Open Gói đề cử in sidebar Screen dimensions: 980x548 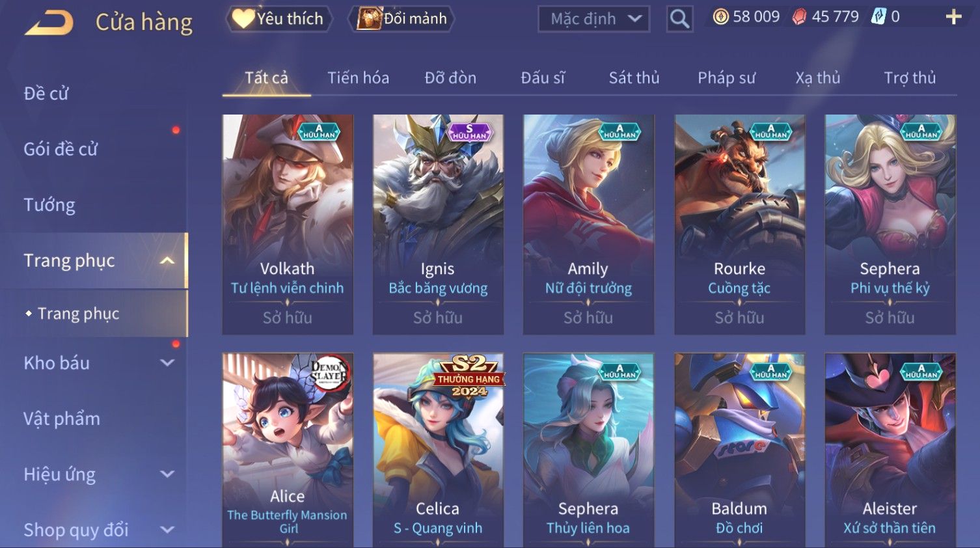(x=61, y=149)
